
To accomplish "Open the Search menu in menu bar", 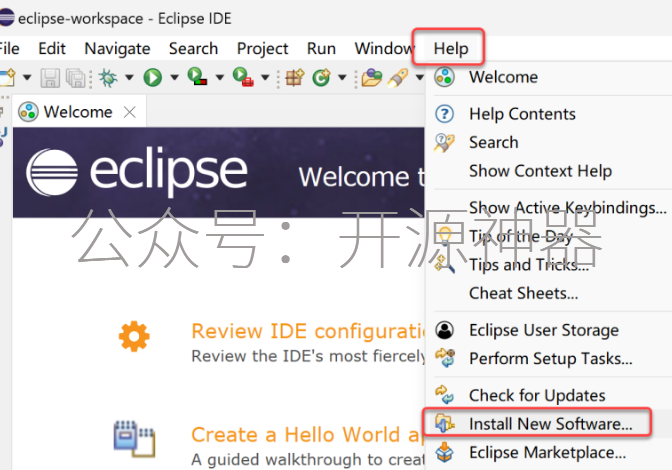I will coord(193,48).
